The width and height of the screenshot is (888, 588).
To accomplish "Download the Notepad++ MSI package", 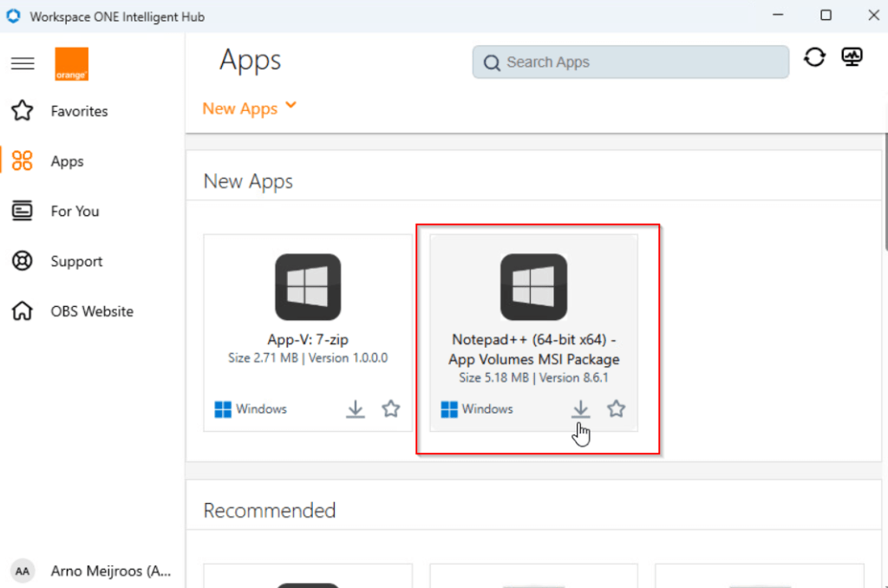I will [581, 408].
